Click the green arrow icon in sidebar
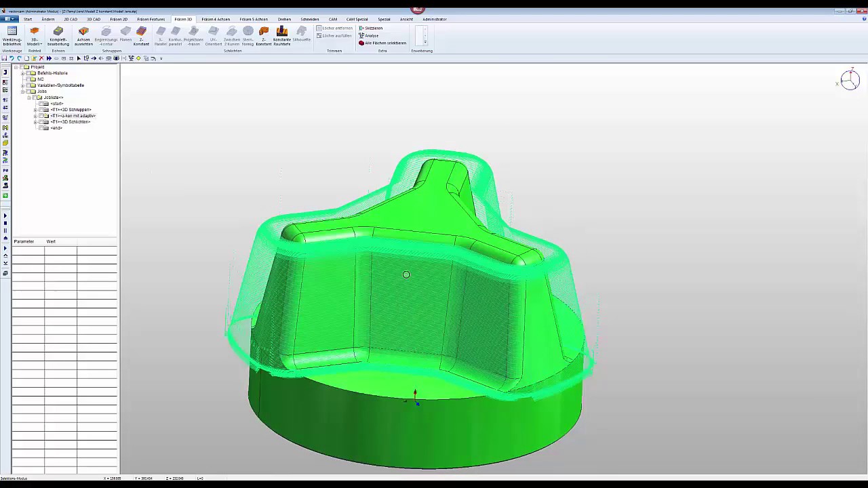The height and width of the screenshot is (488, 868). [x=5, y=195]
